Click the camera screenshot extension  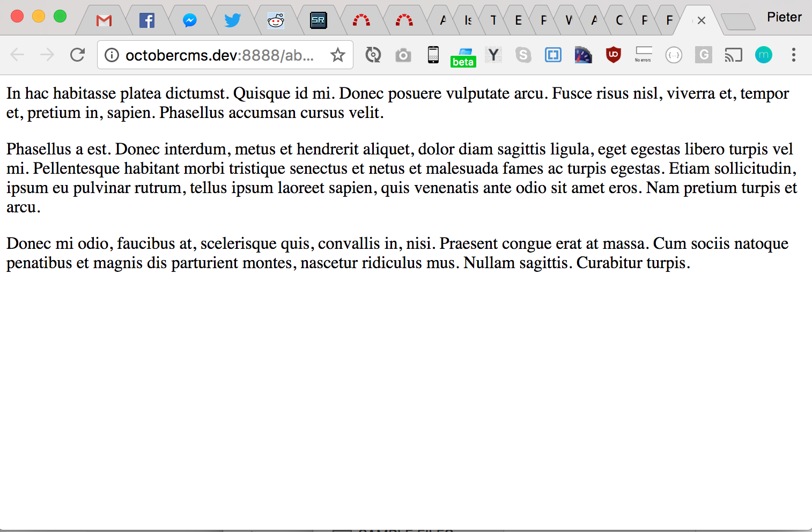pos(403,55)
